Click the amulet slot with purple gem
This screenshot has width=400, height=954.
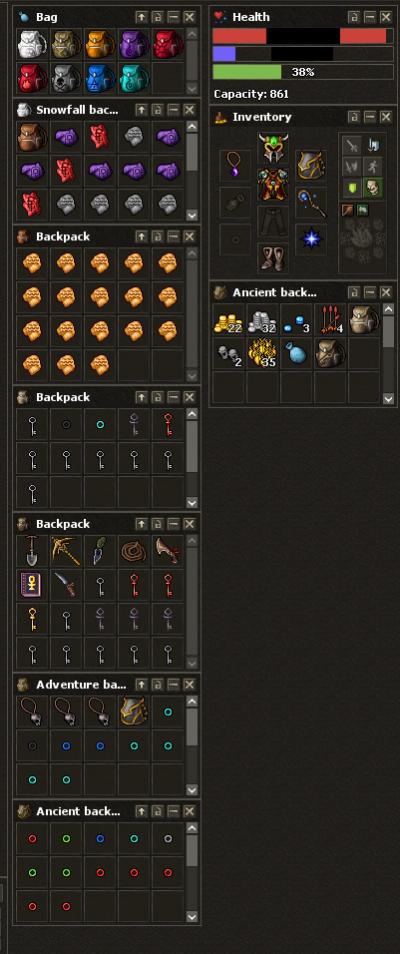tap(235, 166)
